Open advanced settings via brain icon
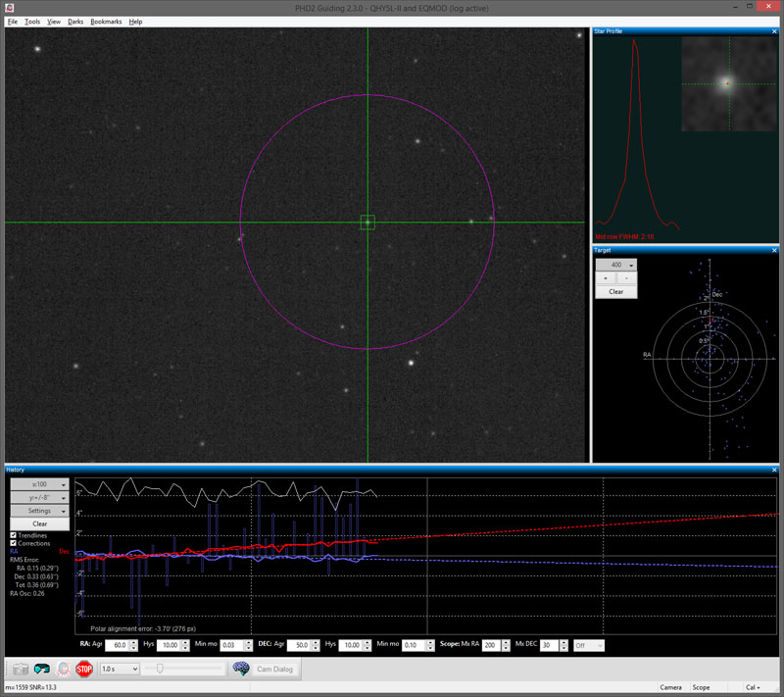Screen dimensions: 784x697 (240, 669)
